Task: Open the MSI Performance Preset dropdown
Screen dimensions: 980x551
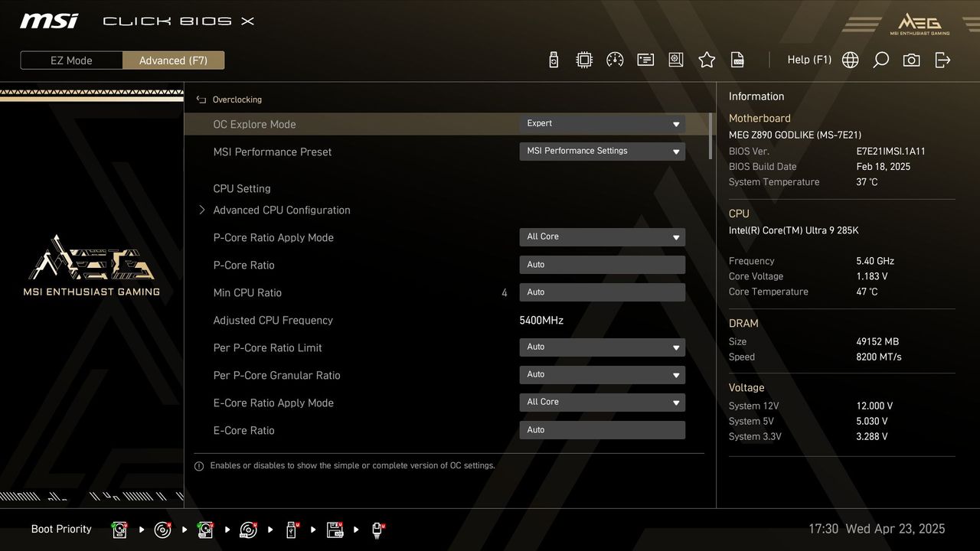Action: 602,152
